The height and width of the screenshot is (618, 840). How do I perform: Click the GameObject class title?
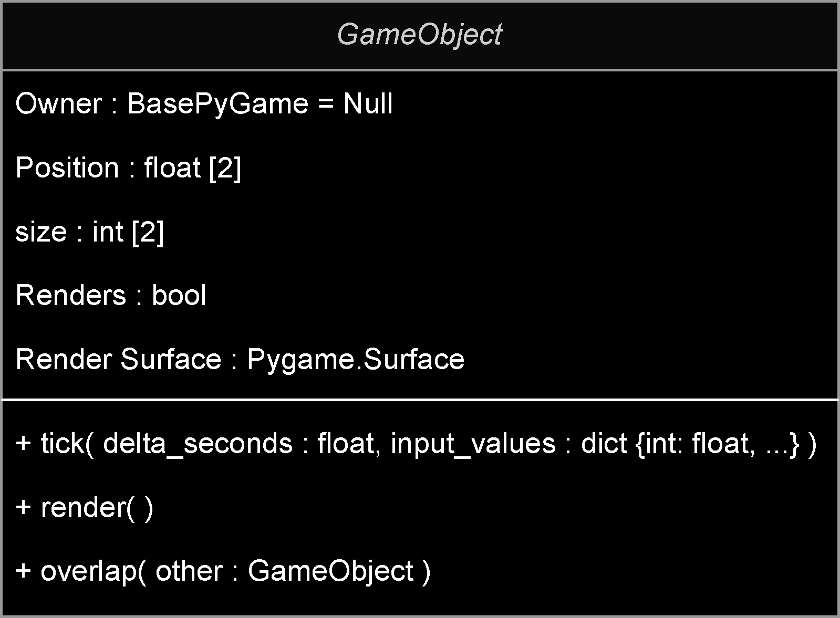pyautogui.click(x=419, y=35)
